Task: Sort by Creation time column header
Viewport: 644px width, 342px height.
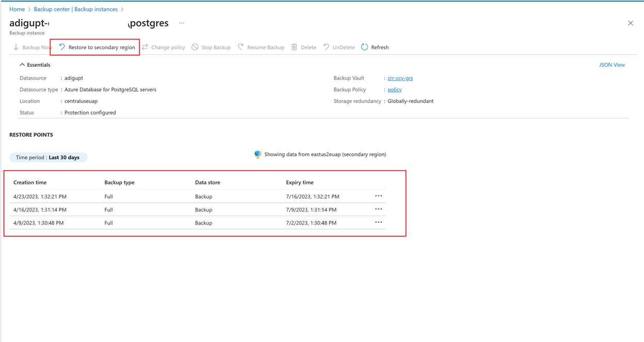Action: (x=30, y=183)
